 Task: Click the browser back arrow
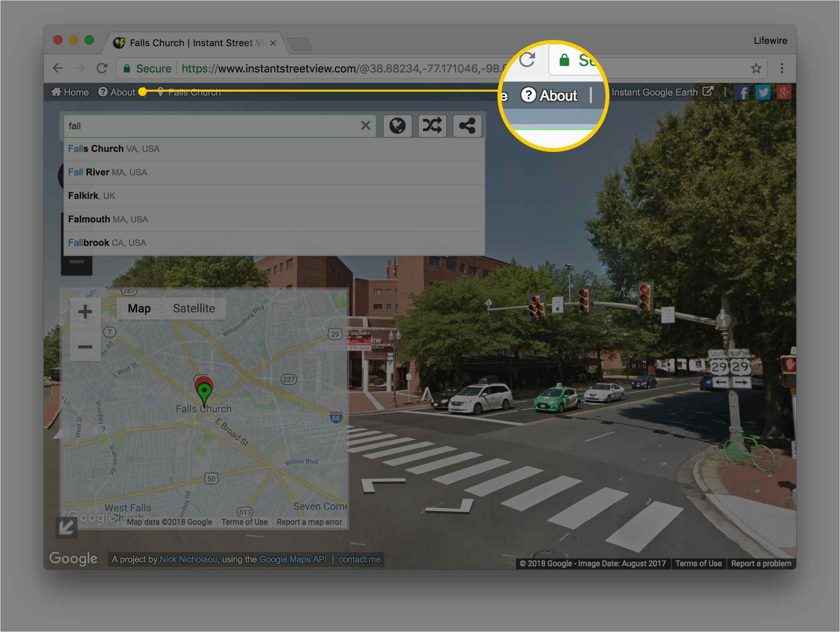pyautogui.click(x=58, y=68)
